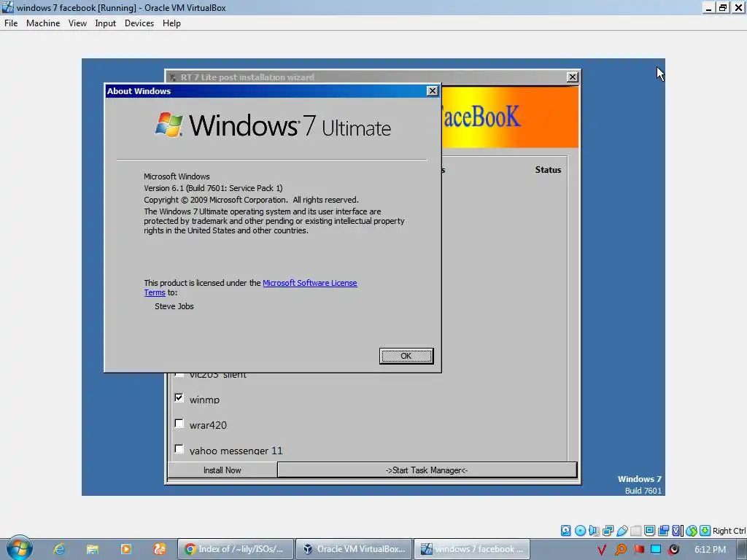
Task: Click the Install Now button
Action: point(222,470)
